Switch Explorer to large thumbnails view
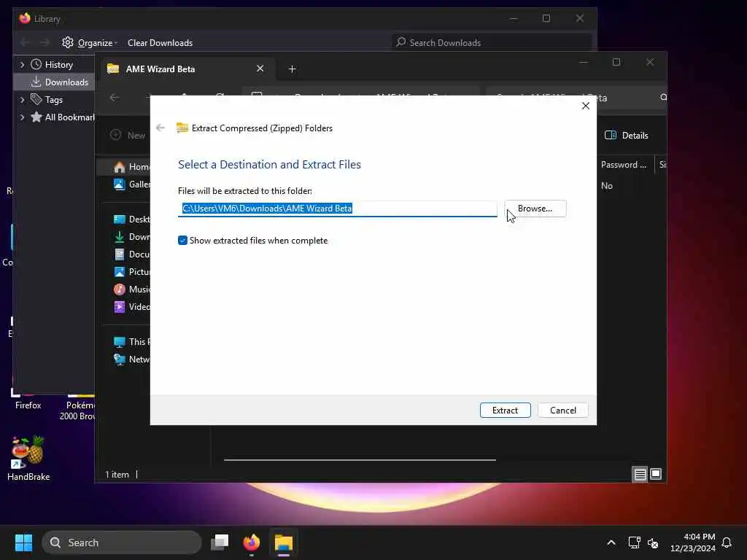747x560 pixels. [656, 474]
